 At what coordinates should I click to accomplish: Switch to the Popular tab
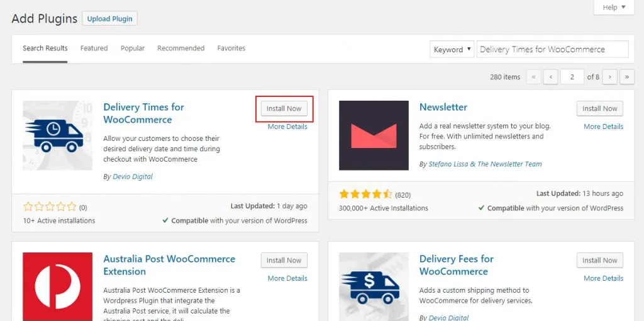click(x=133, y=48)
